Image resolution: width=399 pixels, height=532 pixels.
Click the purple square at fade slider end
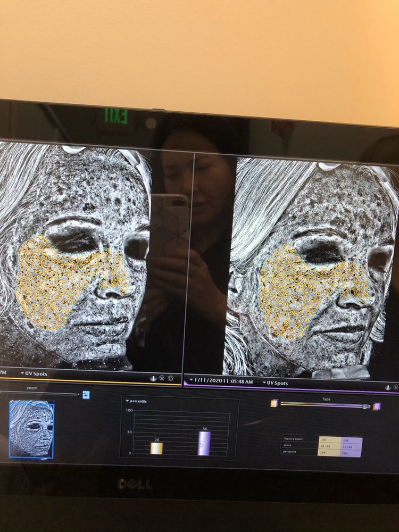point(377,406)
